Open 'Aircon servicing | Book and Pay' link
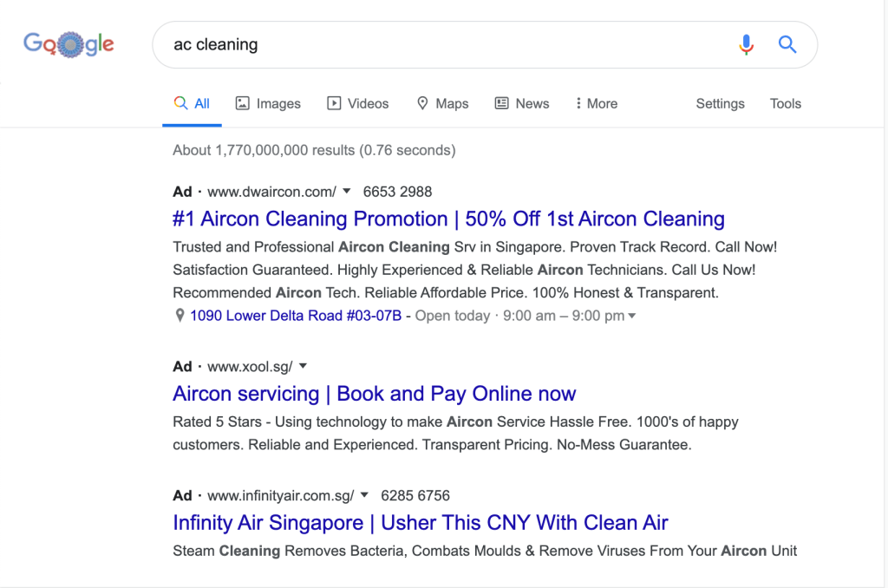Screen dimensions: 888x588 pyautogui.click(x=374, y=394)
